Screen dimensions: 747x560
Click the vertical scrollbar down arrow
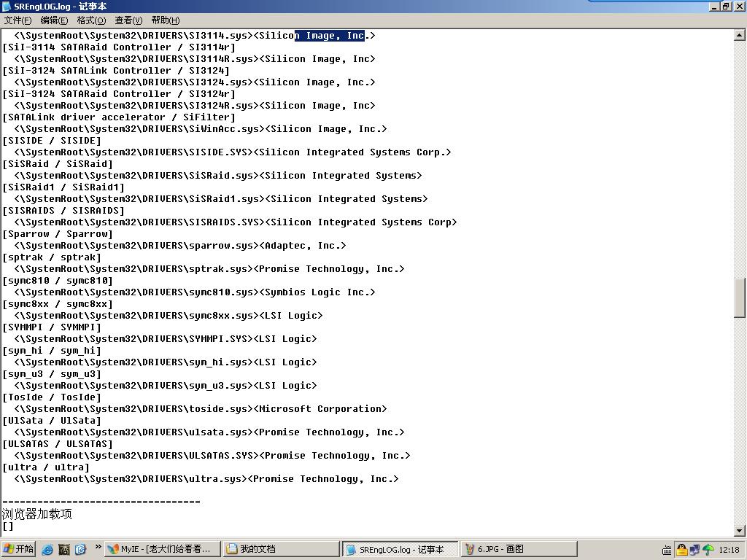pyautogui.click(x=740, y=531)
